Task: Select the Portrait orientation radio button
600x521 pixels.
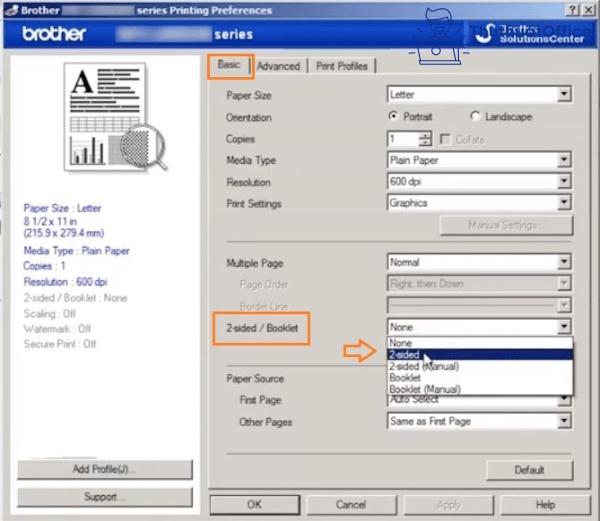Action: point(393,116)
